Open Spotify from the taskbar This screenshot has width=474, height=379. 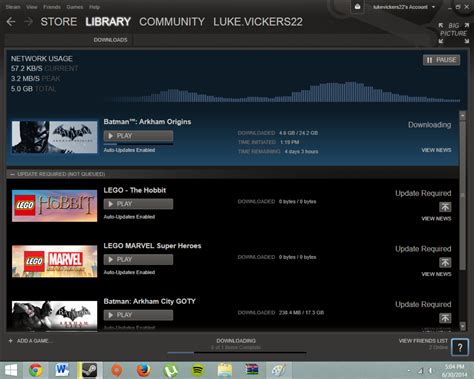tap(198, 370)
